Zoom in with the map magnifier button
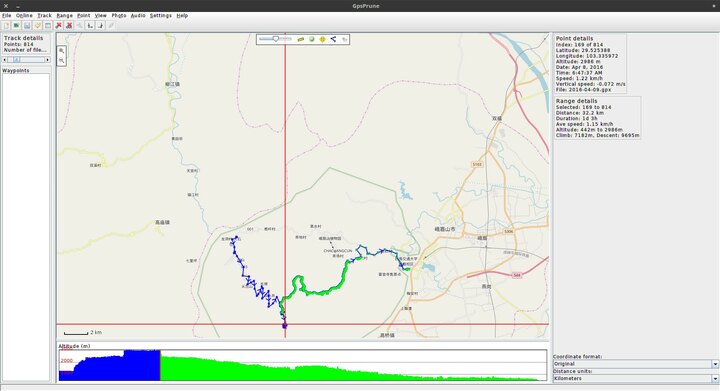The width and height of the screenshot is (720, 391). [x=62, y=51]
